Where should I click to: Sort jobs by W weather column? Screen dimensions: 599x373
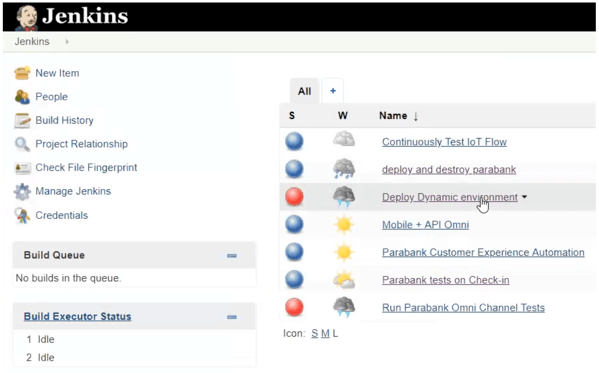coord(343,115)
